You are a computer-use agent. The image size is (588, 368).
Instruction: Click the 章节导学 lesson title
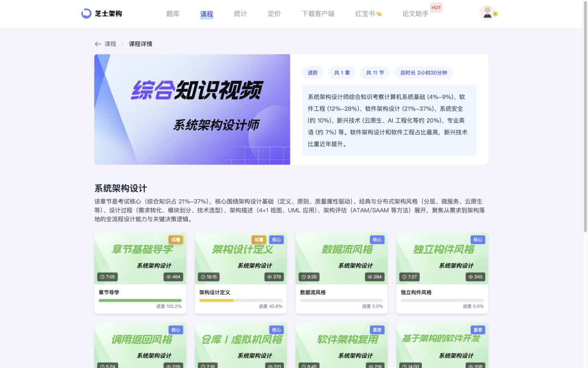pyautogui.click(x=109, y=293)
